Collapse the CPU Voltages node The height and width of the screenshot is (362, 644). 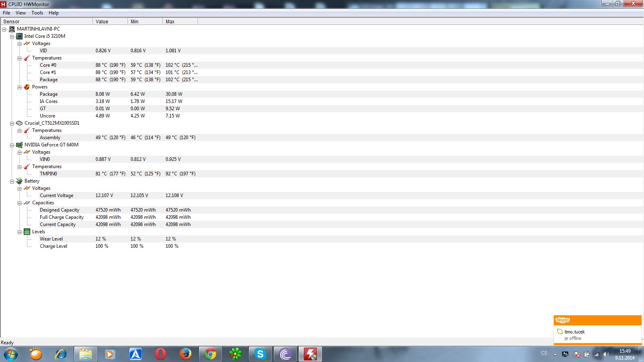[x=19, y=44]
